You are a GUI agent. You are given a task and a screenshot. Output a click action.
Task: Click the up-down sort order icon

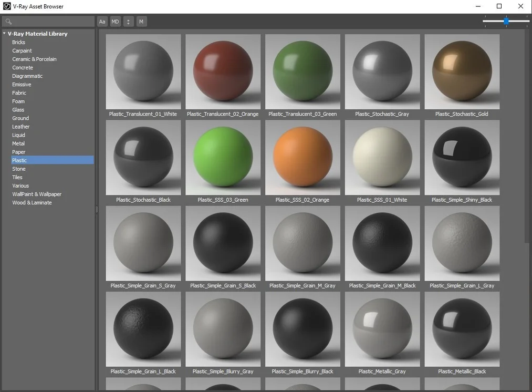(129, 22)
